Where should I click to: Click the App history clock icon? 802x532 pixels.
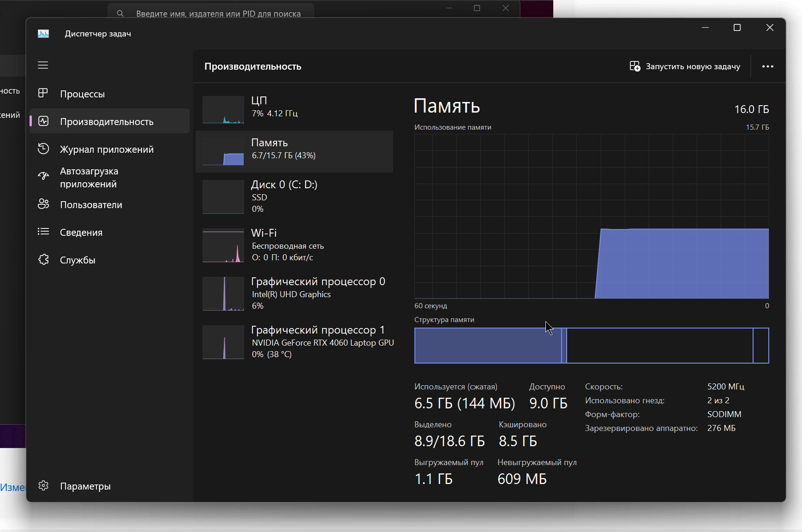pos(43,149)
